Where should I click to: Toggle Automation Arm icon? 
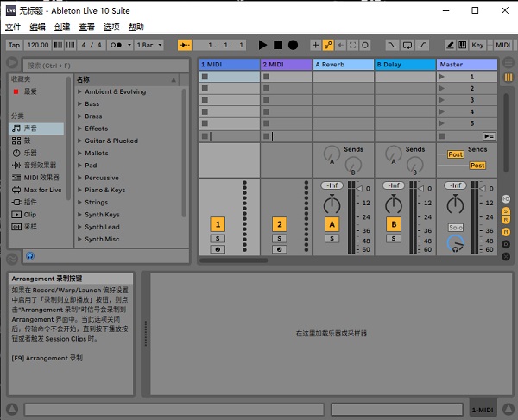pos(328,45)
